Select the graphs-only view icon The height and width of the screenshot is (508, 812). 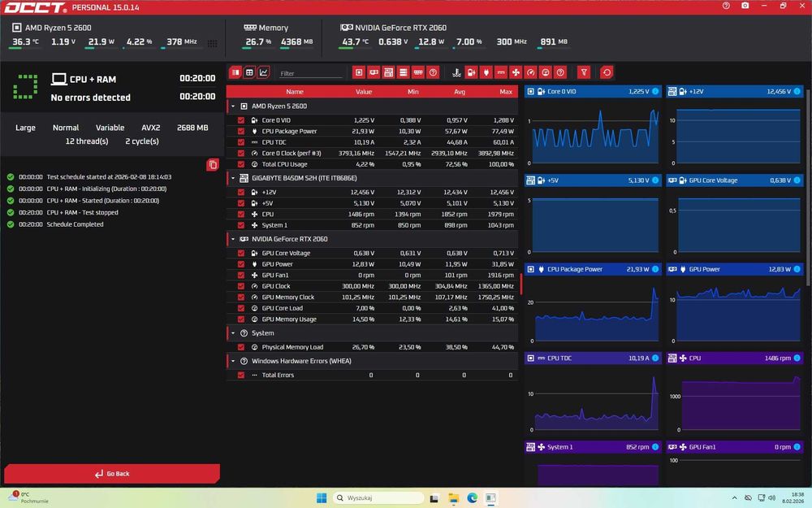coord(264,72)
